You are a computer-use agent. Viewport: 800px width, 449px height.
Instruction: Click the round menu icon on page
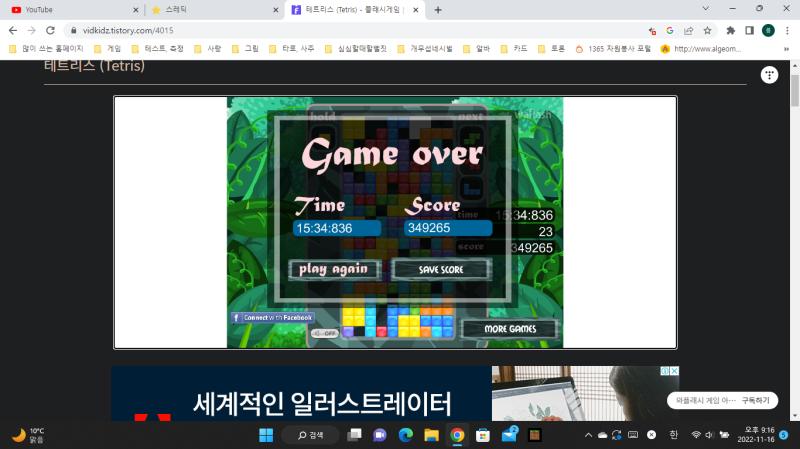coord(769,75)
